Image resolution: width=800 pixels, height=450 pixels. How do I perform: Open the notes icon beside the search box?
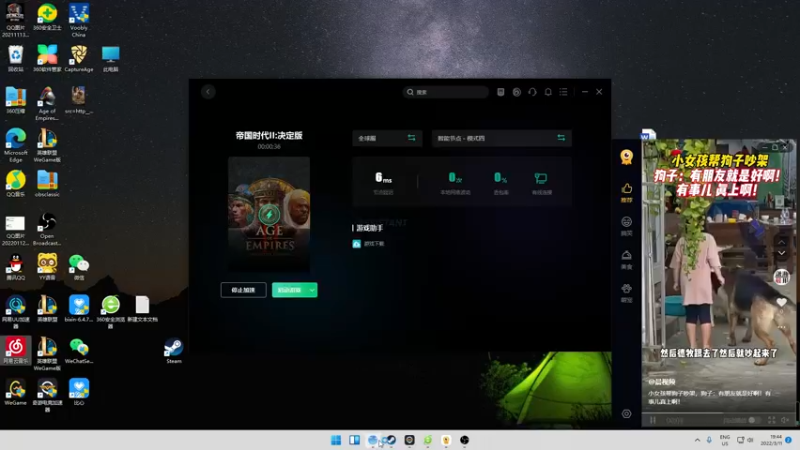tap(501, 92)
